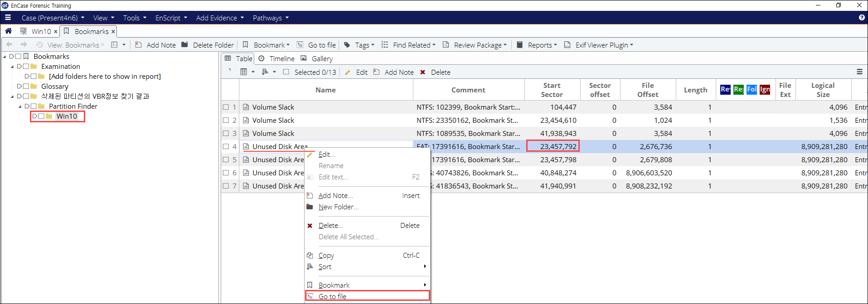This screenshot has width=868, height=304.
Task: Close the Win10 tab
Action: click(56, 32)
